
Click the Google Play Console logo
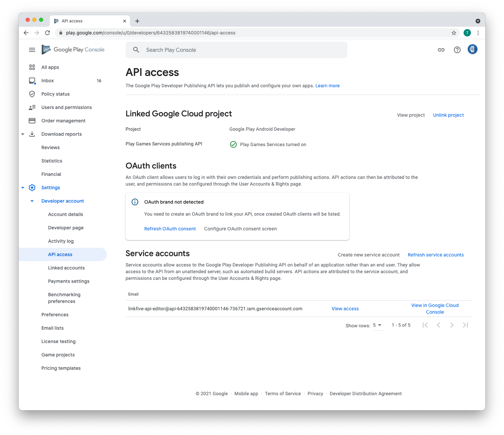[x=73, y=49]
